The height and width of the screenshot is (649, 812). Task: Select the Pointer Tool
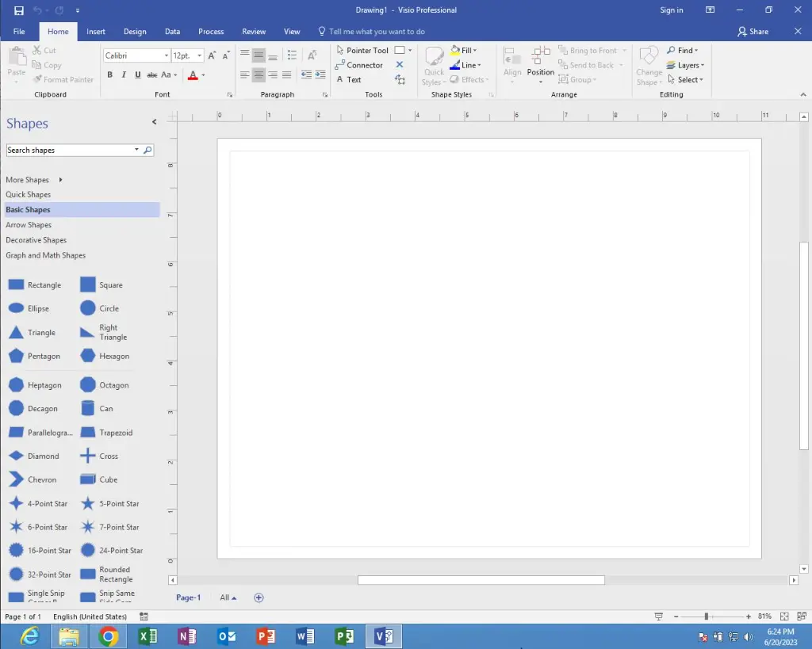coord(362,50)
